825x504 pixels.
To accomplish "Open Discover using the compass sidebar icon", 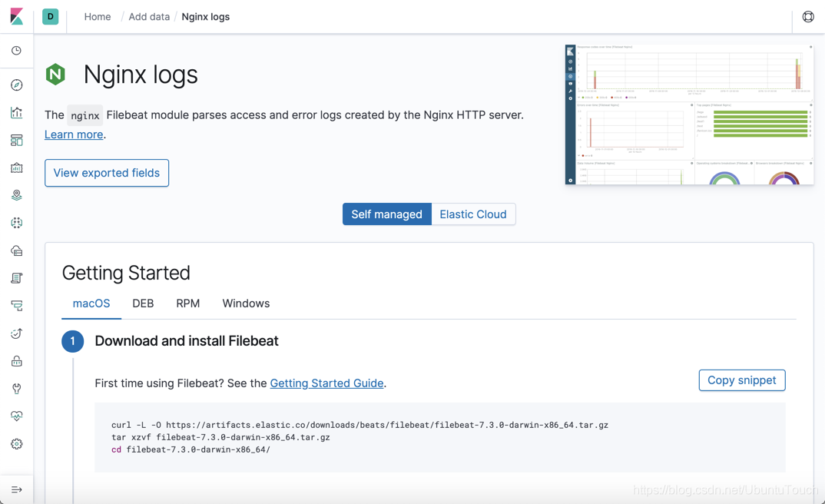I will point(17,85).
